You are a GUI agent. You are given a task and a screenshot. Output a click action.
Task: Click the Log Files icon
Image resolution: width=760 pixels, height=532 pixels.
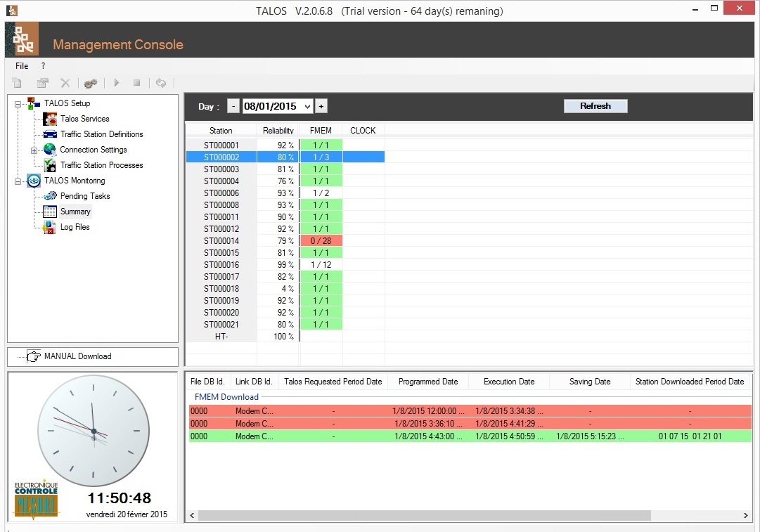coord(49,227)
